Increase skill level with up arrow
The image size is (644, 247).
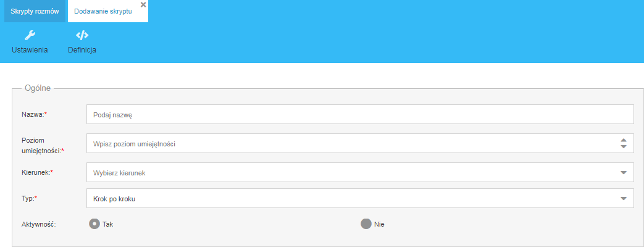(624, 140)
